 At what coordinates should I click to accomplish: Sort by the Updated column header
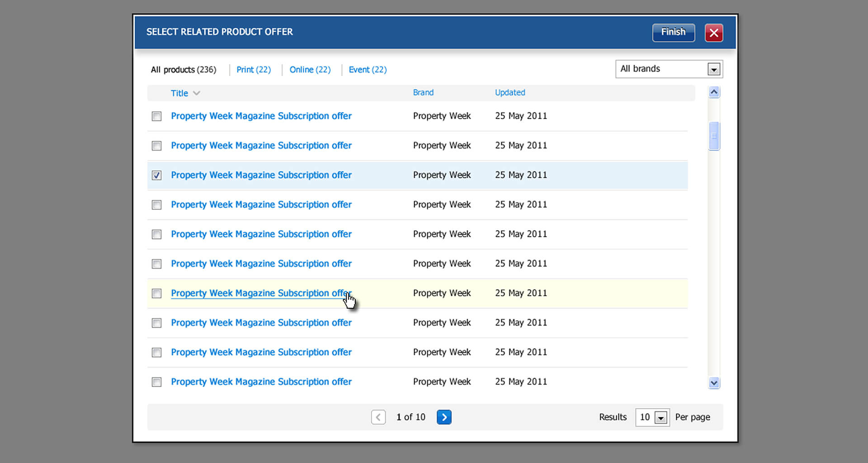point(509,92)
